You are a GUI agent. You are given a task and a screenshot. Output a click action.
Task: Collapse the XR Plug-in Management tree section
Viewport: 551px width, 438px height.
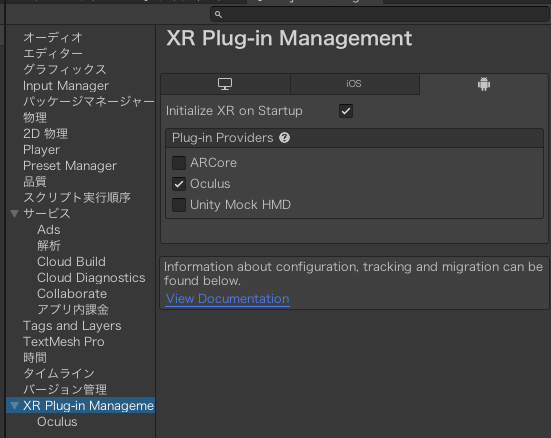[14, 406]
